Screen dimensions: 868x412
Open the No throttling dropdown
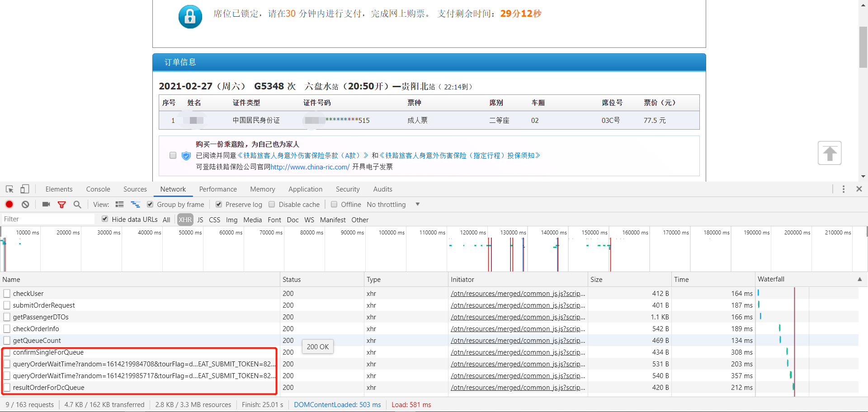392,204
